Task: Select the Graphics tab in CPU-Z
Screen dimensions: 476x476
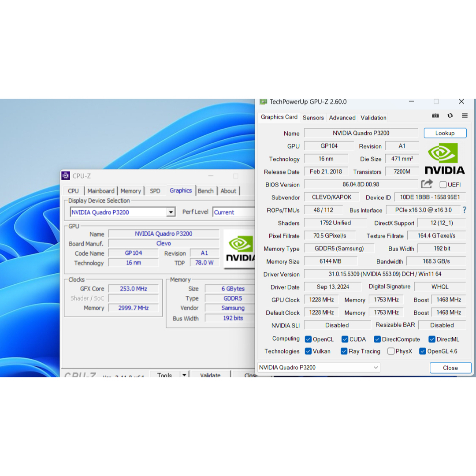Action: [x=181, y=190]
